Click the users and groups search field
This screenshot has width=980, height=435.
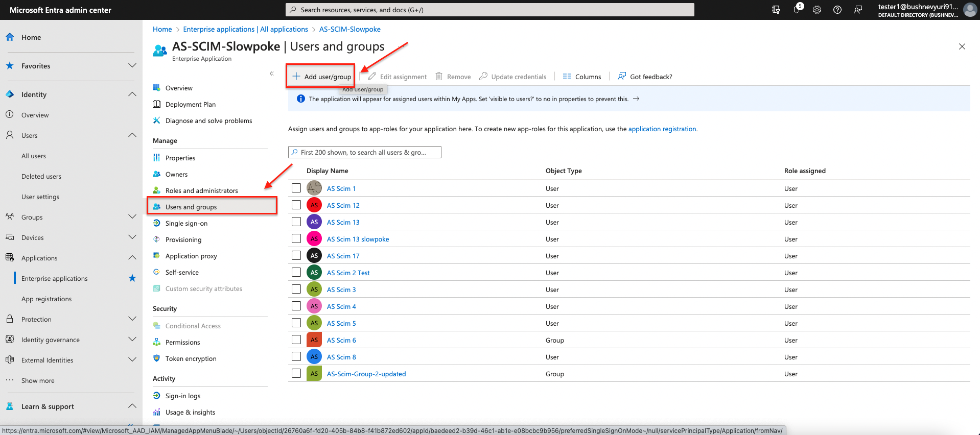click(365, 152)
